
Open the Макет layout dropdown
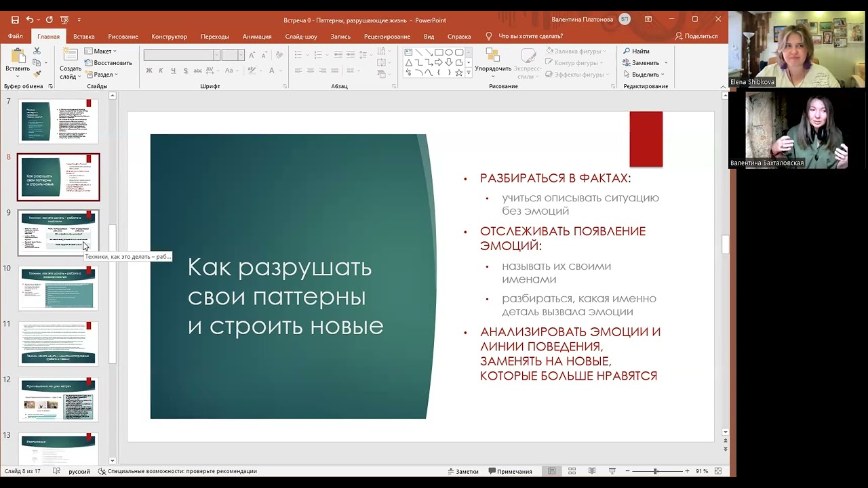(x=100, y=51)
